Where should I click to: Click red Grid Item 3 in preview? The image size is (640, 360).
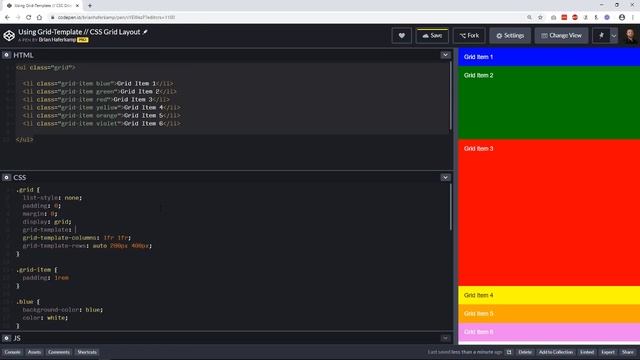click(549, 213)
